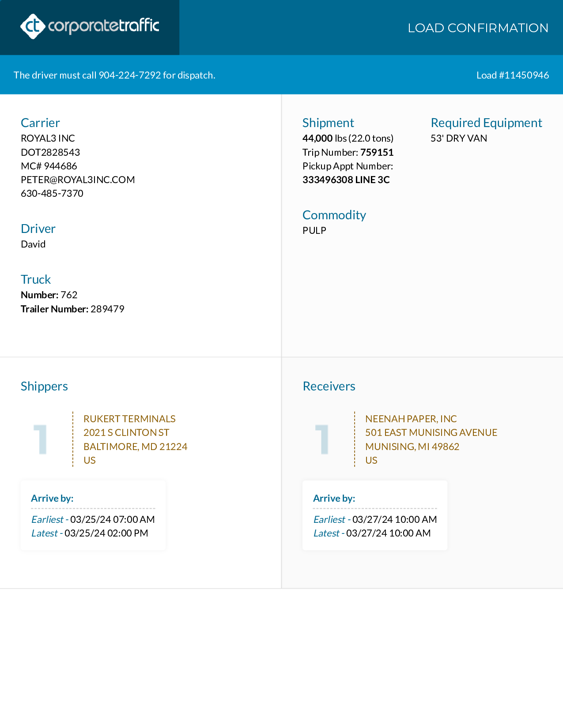Image resolution: width=563 pixels, height=728 pixels.
Task: Click receiver Earliest 03/27/24 10:00 AM
Action: pos(375,519)
